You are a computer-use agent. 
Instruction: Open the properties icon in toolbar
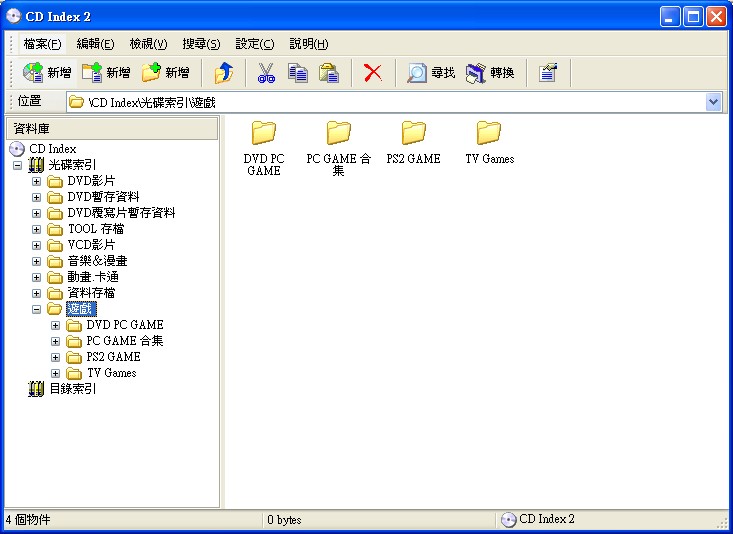click(x=547, y=73)
